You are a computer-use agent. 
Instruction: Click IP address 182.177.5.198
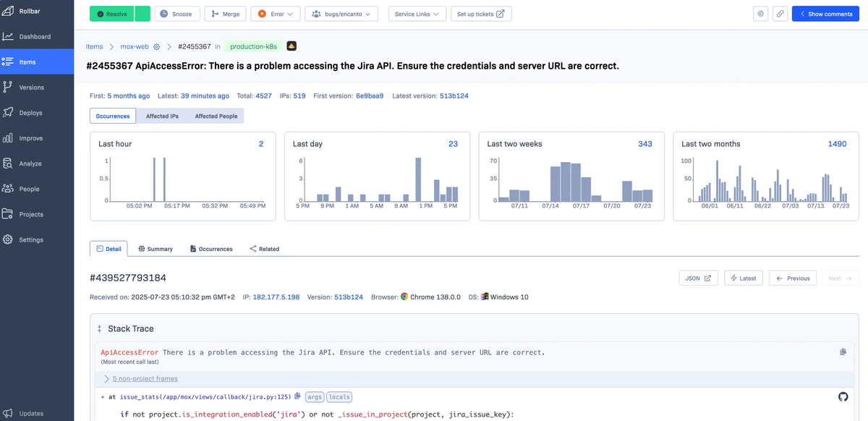(x=276, y=297)
